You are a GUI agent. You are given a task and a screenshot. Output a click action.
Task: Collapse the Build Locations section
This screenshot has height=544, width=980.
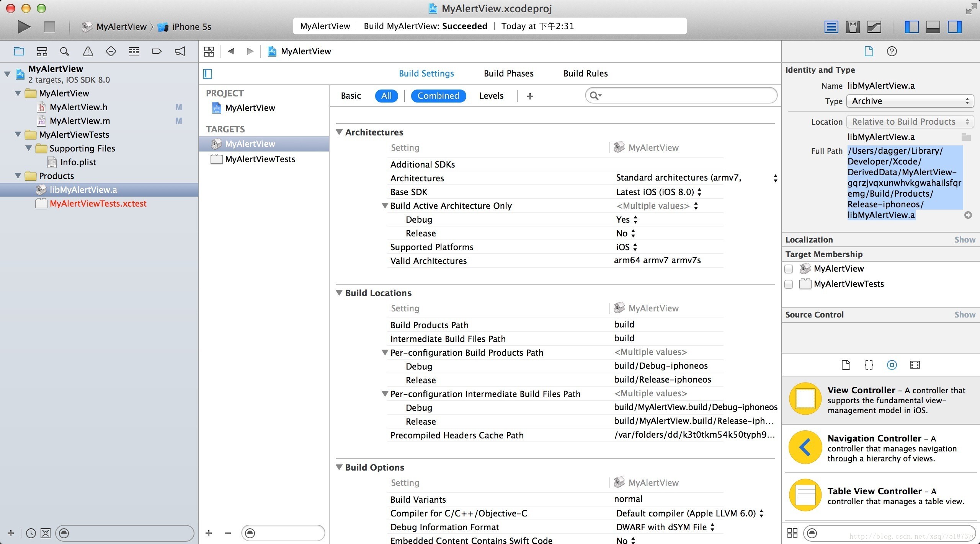(339, 293)
